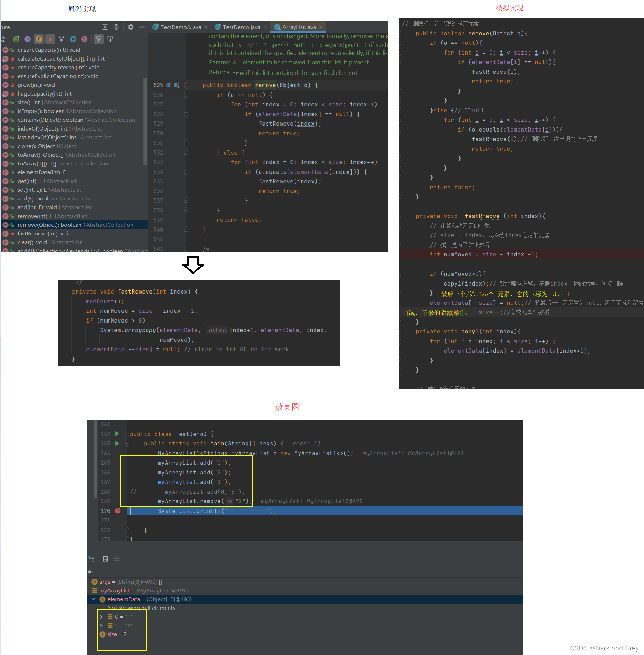Click remove method name on line 525
Image resolution: width=644 pixels, height=655 pixels.
click(x=266, y=85)
